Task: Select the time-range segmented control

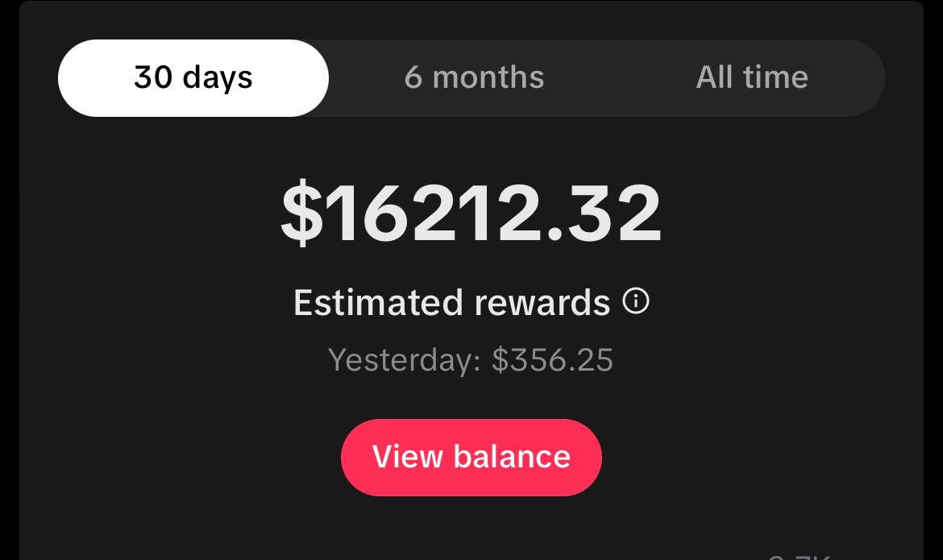Action: point(471,77)
